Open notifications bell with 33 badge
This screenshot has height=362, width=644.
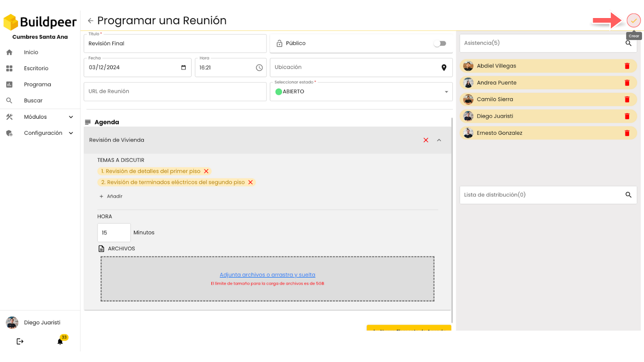(x=60, y=341)
